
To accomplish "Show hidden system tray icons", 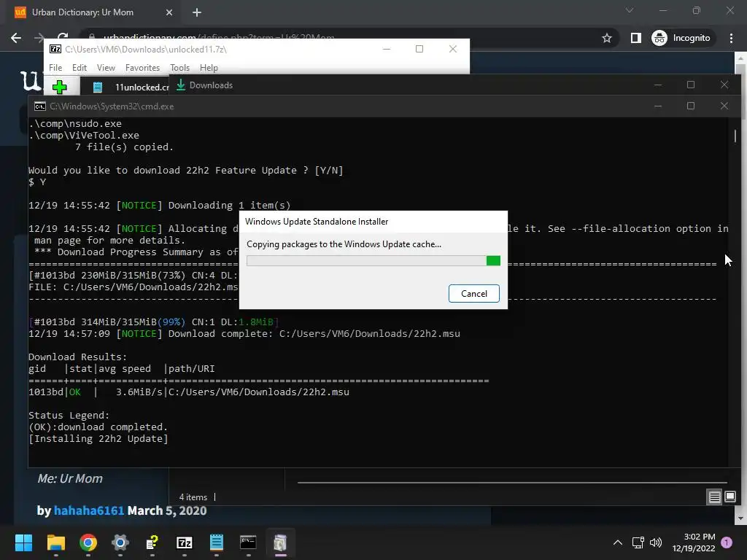I will click(x=618, y=542).
